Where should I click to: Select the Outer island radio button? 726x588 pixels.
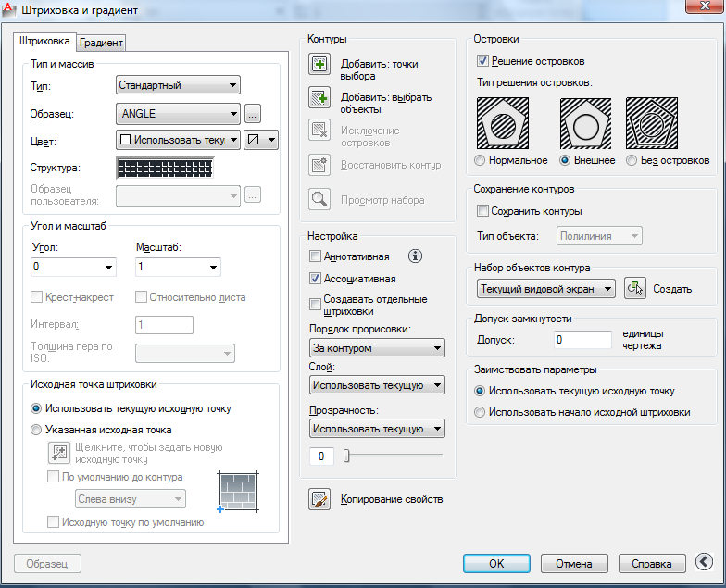pos(565,160)
